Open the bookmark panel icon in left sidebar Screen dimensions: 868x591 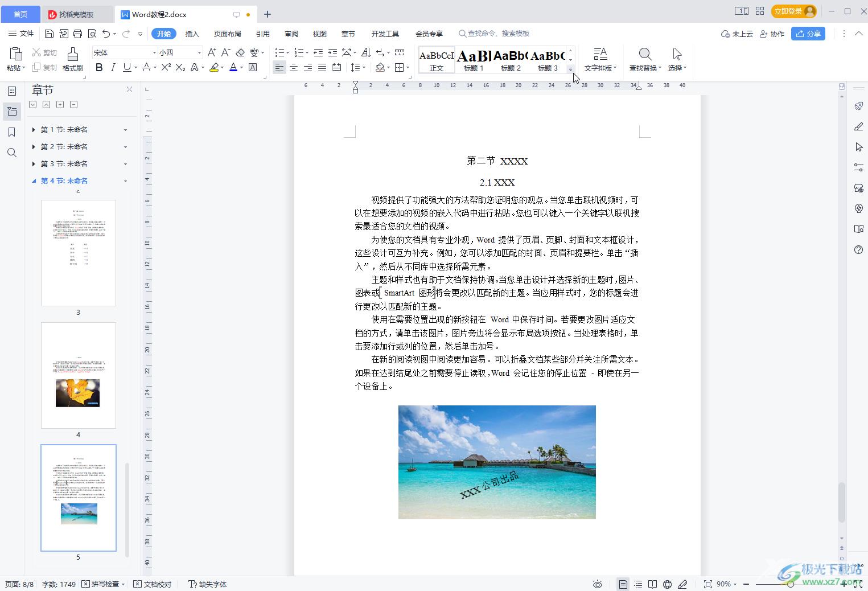12,132
